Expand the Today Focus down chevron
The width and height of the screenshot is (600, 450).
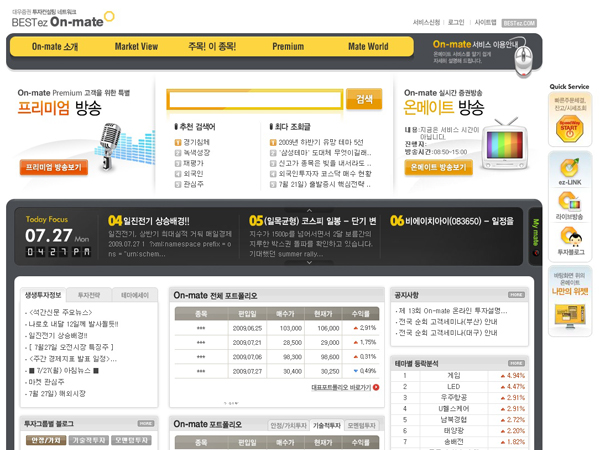pos(309,263)
